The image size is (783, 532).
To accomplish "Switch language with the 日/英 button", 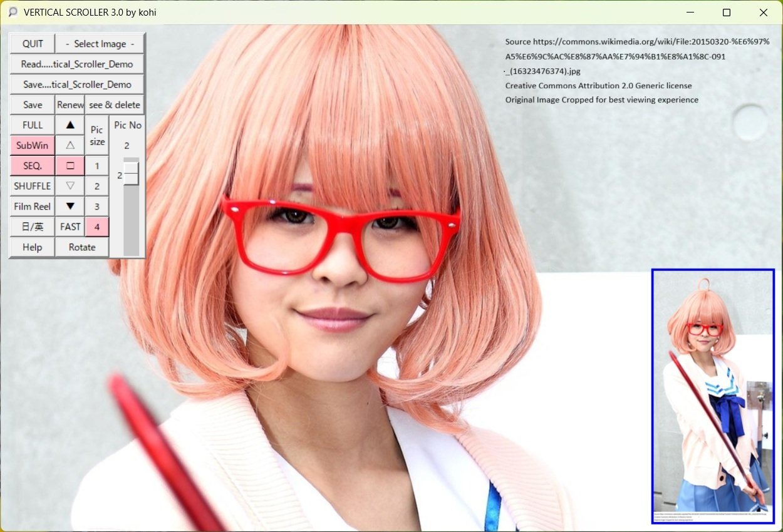I will pyautogui.click(x=33, y=227).
